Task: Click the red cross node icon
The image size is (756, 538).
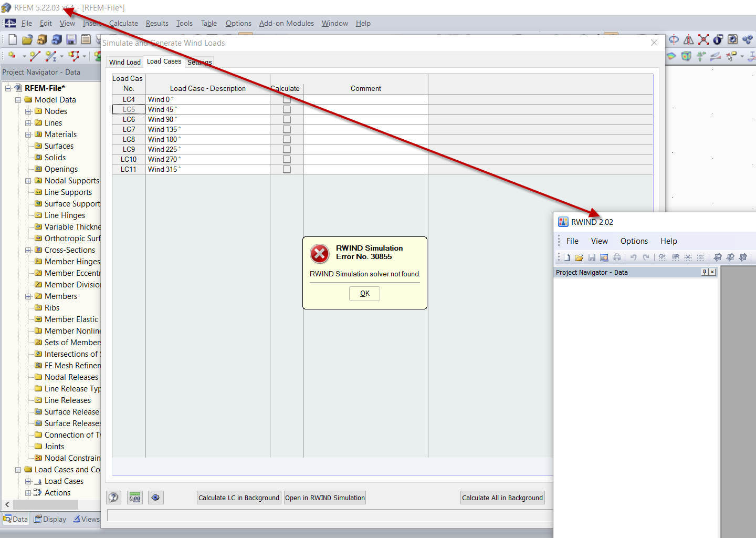Action: (x=703, y=39)
